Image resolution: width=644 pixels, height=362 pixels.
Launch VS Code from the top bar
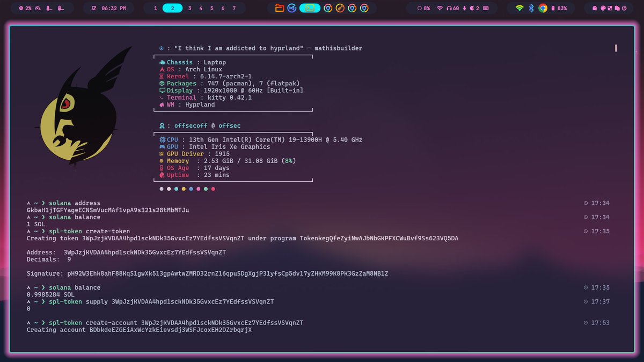[x=292, y=8]
